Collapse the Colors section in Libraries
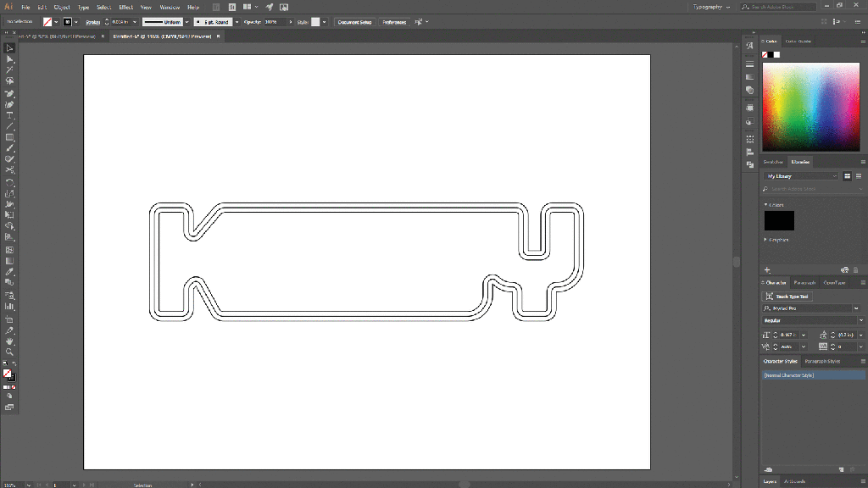This screenshot has width=868, height=488. point(765,205)
